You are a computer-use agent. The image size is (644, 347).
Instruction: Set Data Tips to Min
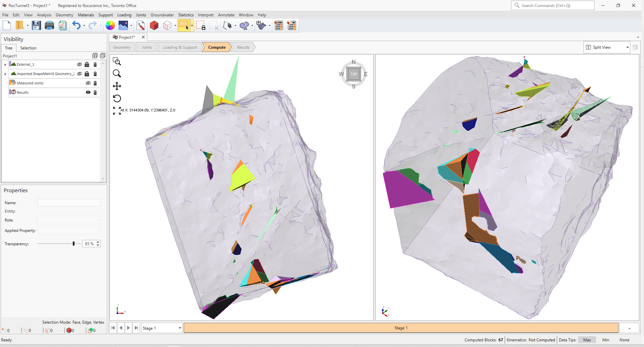click(606, 340)
